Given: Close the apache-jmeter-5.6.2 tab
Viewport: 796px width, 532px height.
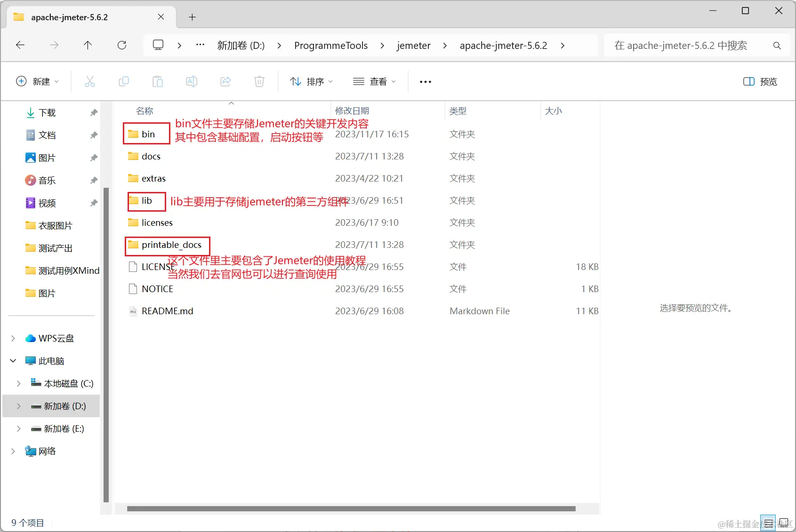Looking at the screenshot, I should 161,17.
